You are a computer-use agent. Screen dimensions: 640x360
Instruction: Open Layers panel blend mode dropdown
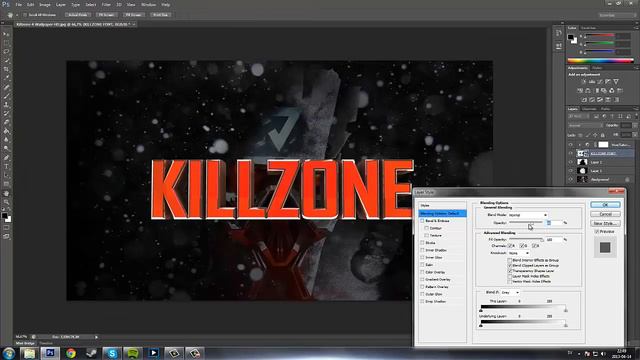tap(585, 126)
